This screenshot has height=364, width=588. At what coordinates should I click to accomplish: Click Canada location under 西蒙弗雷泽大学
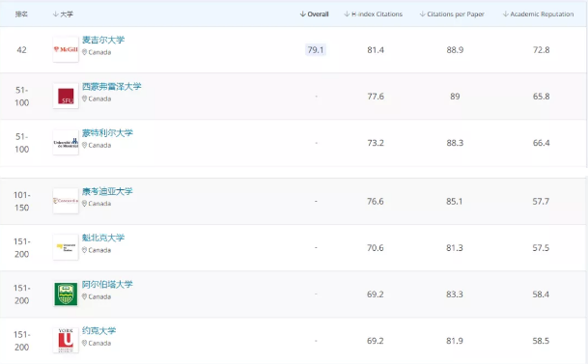click(x=97, y=98)
